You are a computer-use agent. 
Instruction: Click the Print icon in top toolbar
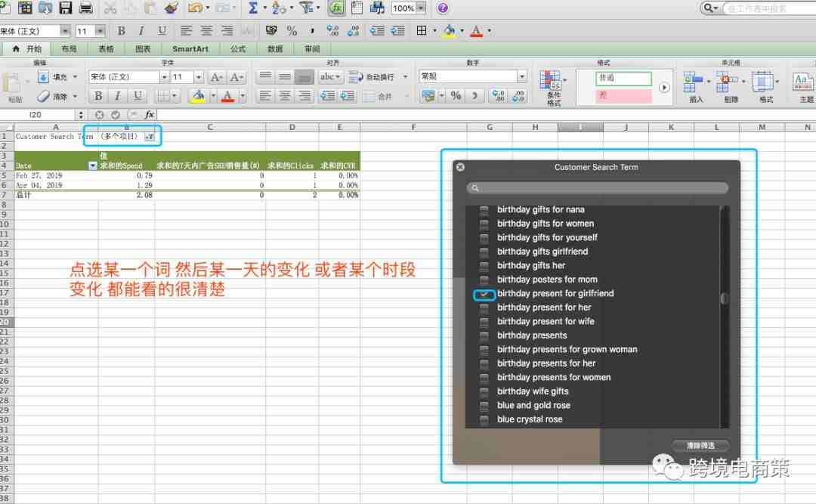(x=86, y=8)
